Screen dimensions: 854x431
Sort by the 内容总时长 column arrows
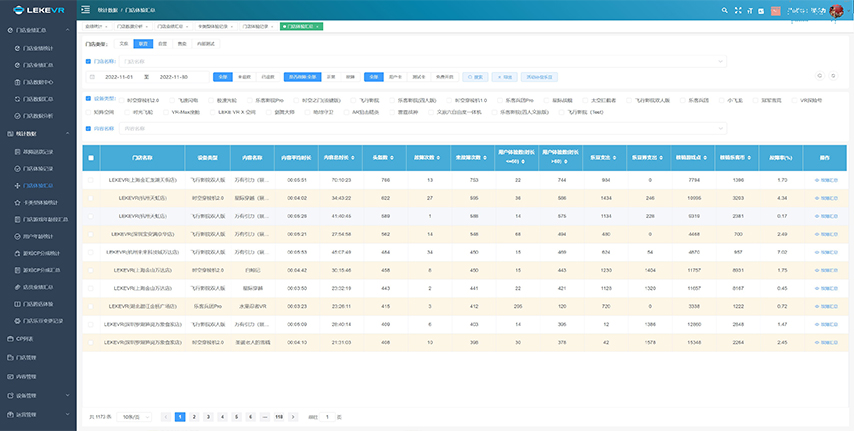coord(353,157)
